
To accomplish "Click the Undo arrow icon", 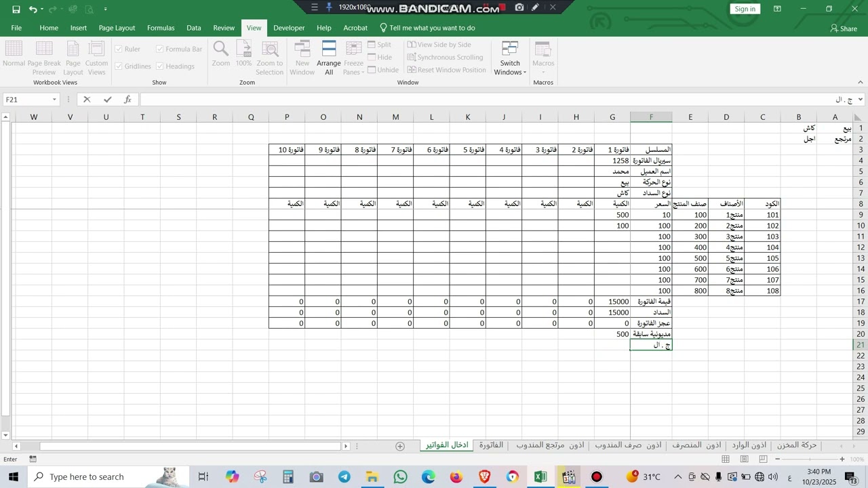I will [33, 9].
